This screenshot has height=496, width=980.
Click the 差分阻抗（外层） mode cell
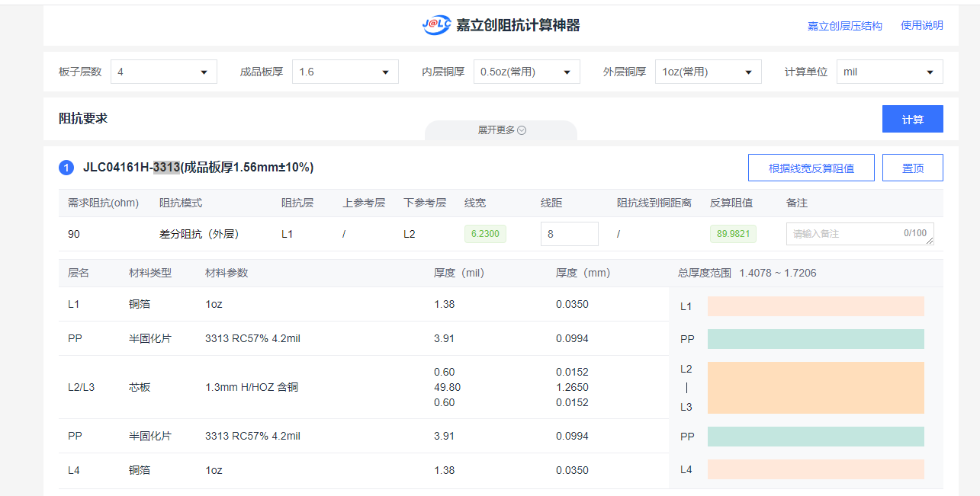click(x=199, y=234)
